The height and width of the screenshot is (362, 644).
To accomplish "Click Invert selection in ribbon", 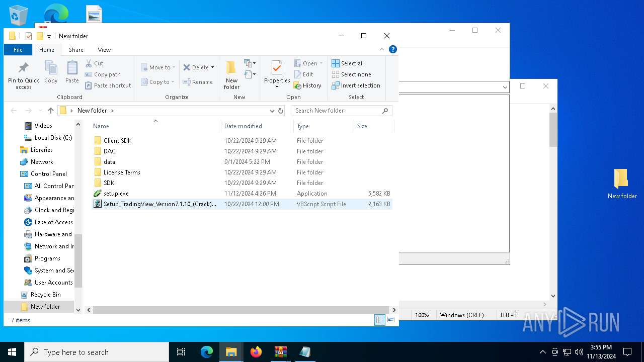I will pyautogui.click(x=356, y=85).
